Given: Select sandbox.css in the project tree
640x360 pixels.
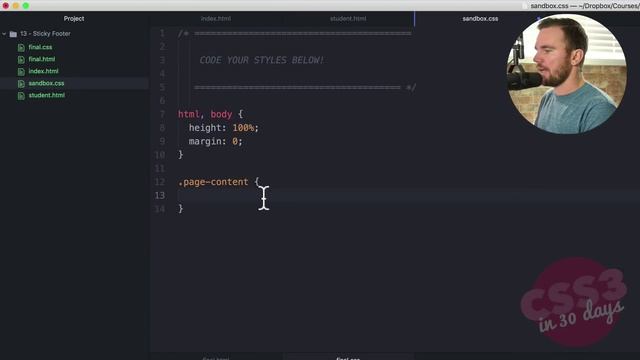Looking at the screenshot, I should pyautogui.click(x=46, y=83).
